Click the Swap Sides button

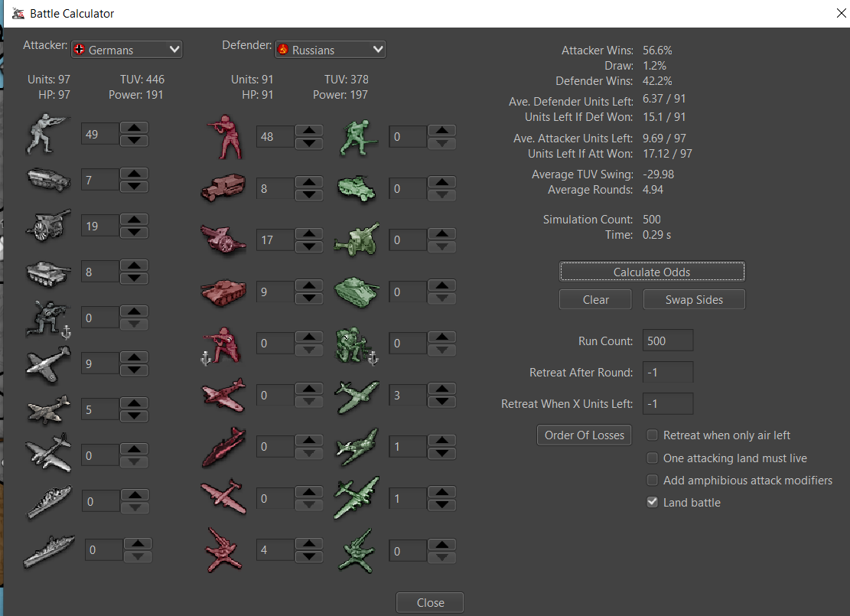(x=694, y=300)
